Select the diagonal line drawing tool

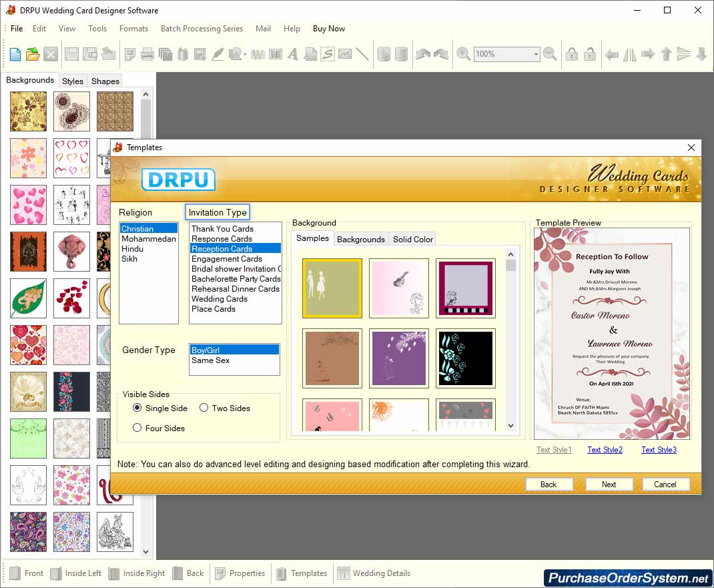362,54
